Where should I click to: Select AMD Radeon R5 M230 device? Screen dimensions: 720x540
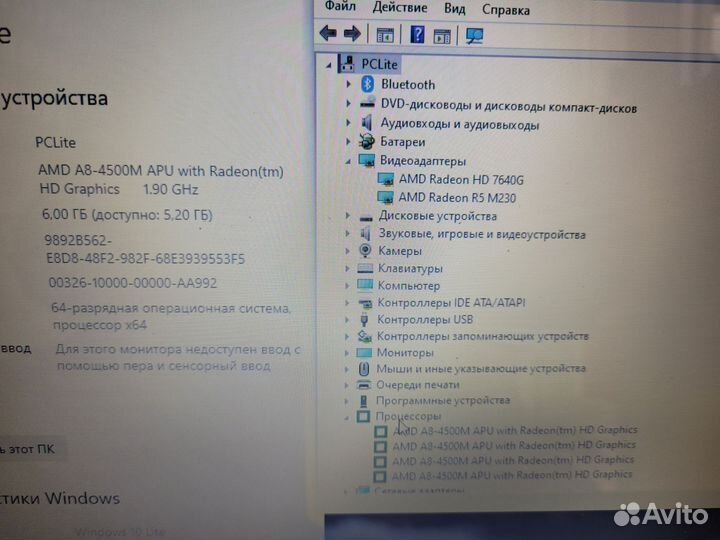coord(457,198)
